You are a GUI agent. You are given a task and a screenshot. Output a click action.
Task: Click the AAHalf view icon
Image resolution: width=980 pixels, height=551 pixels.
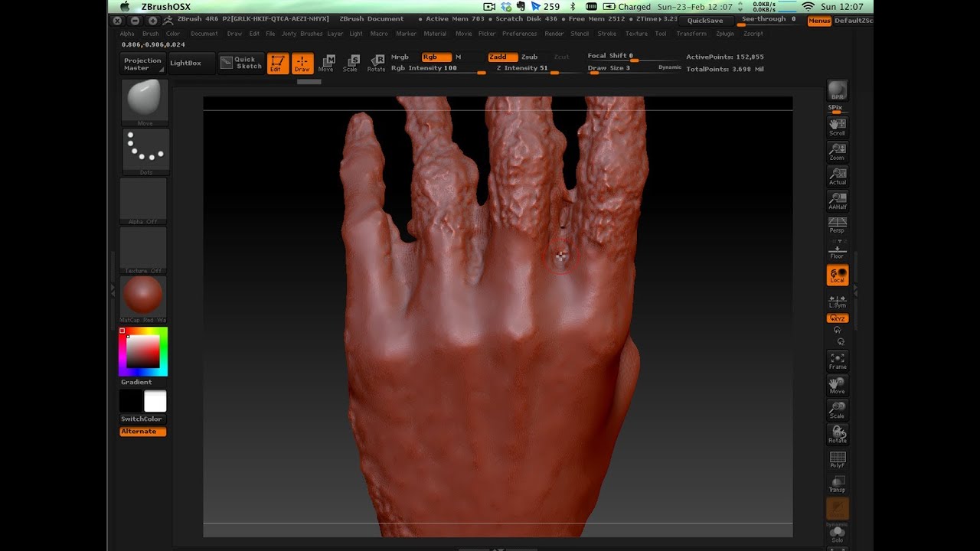[838, 201]
